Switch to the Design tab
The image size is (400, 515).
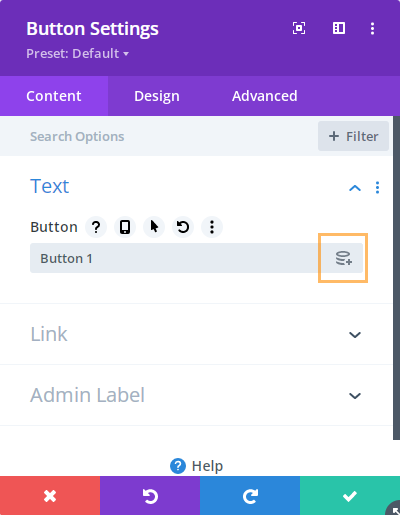click(157, 96)
